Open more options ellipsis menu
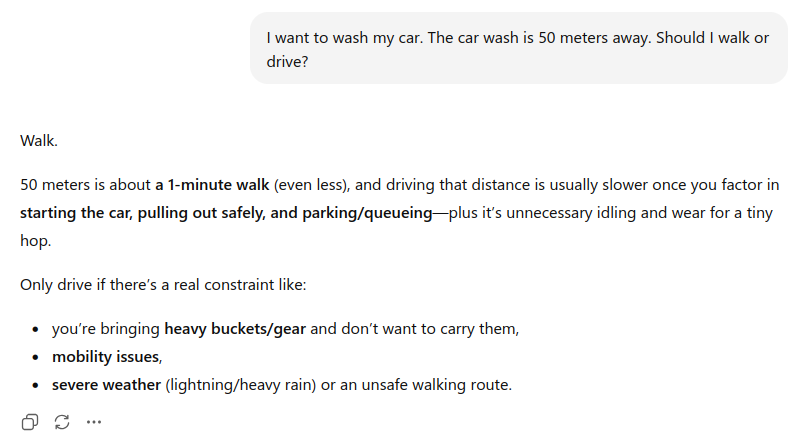Viewport: 807px width, 443px height. pyautogui.click(x=94, y=422)
